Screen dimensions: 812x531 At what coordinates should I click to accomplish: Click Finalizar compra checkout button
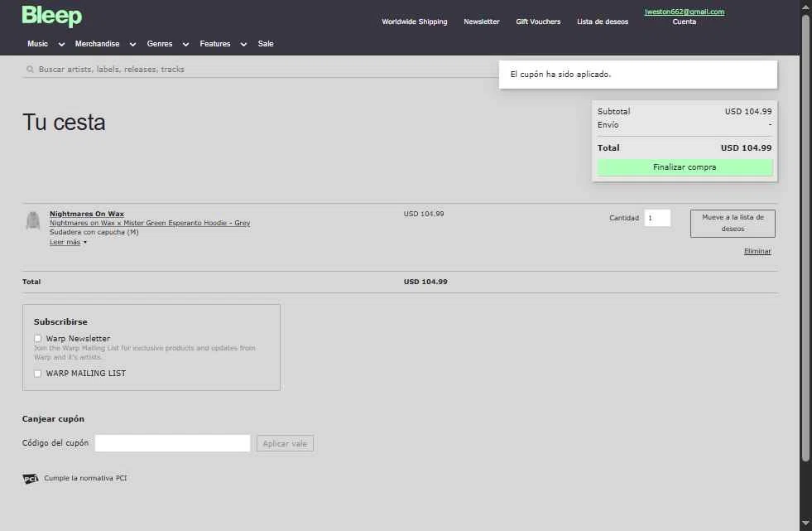point(685,167)
